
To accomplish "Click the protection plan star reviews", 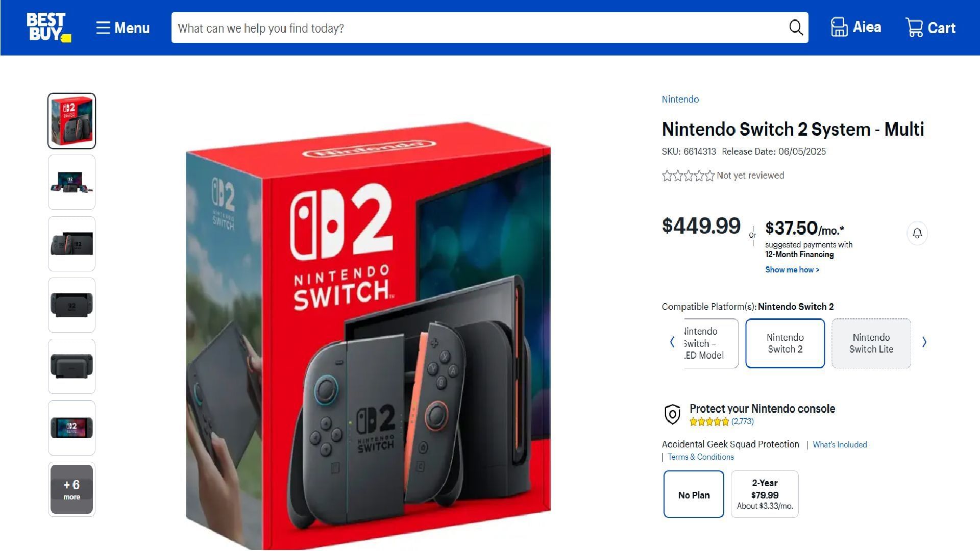I will click(x=721, y=421).
